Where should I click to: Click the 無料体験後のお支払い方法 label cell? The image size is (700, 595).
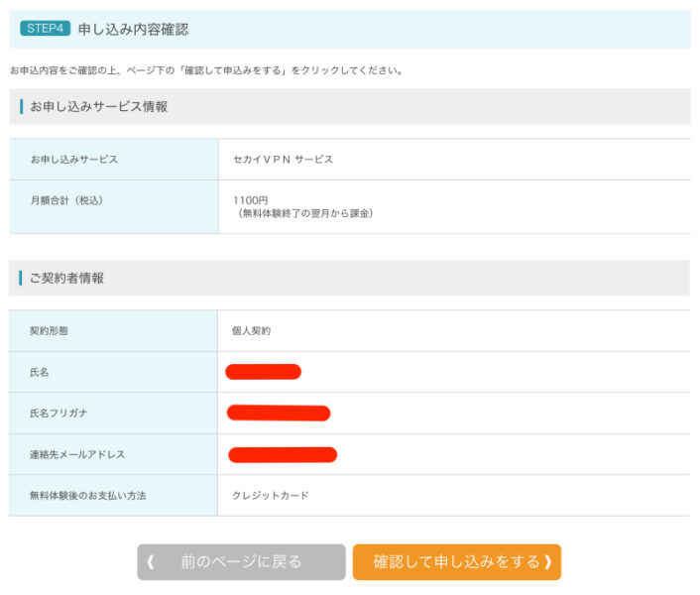(88, 495)
